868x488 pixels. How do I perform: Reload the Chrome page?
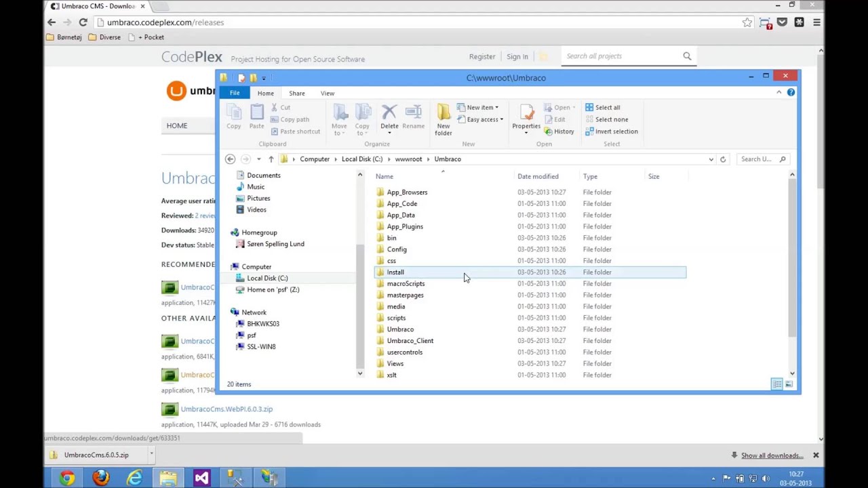click(83, 22)
